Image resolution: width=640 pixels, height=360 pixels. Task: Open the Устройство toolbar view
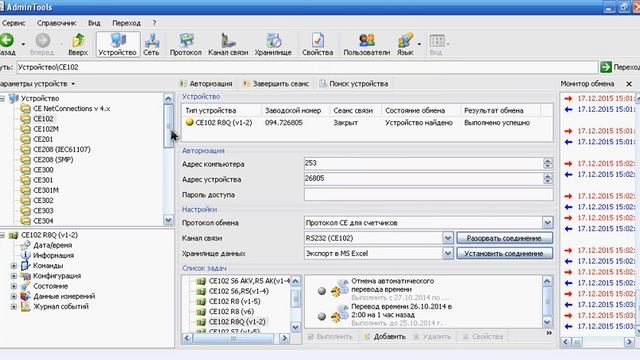point(118,44)
